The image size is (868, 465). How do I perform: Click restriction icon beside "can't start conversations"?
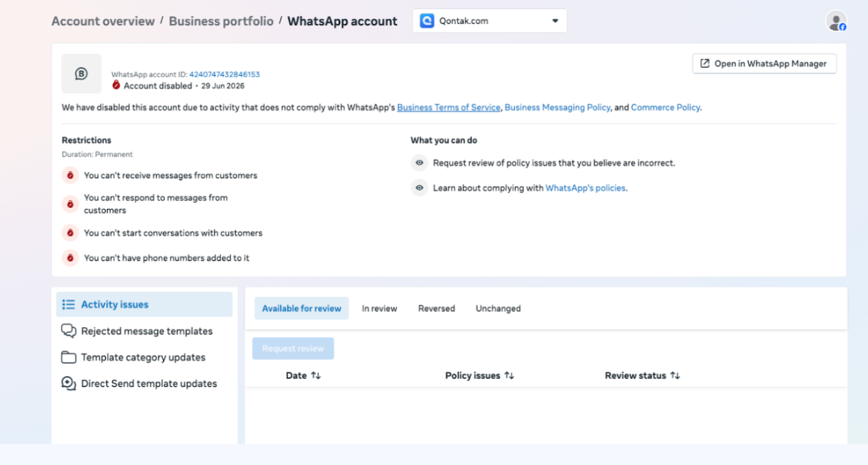click(x=71, y=233)
